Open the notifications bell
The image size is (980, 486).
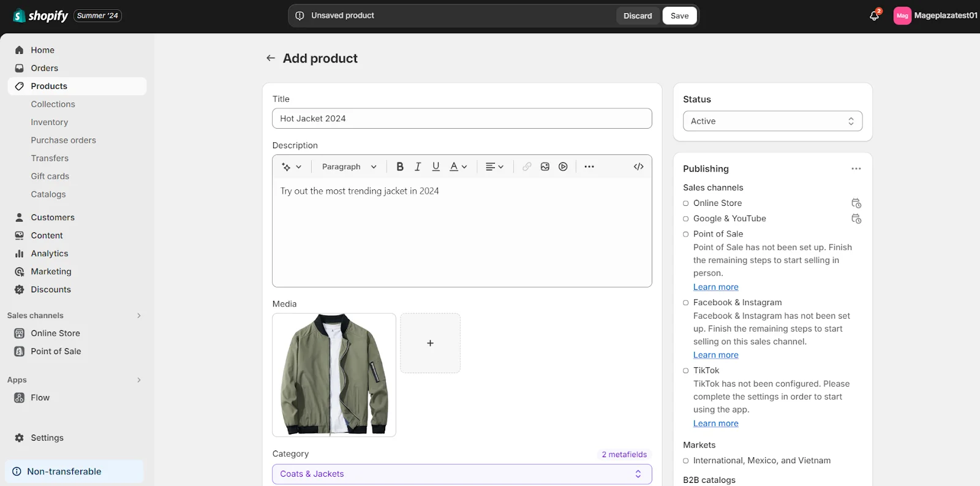click(874, 16)
